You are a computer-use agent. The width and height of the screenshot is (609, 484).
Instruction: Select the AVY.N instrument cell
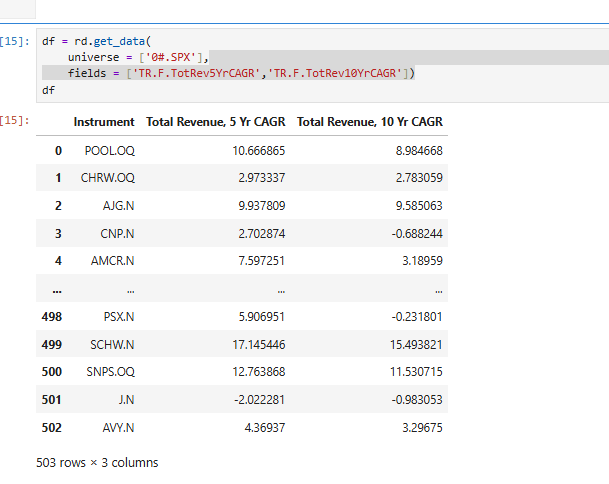click(118, 428)
